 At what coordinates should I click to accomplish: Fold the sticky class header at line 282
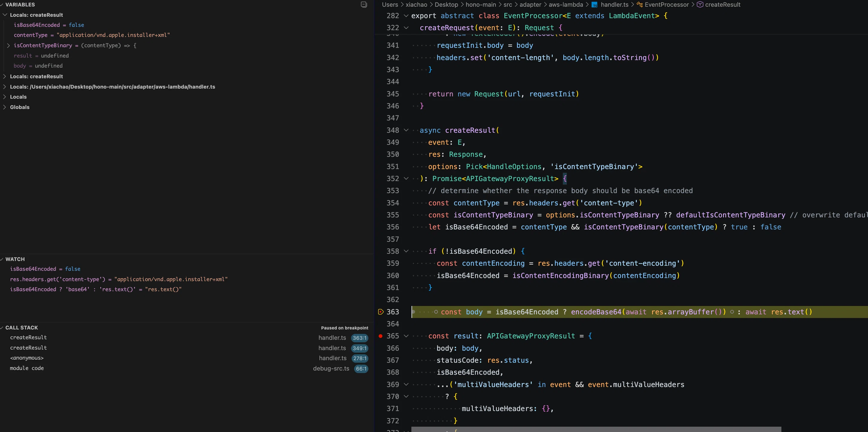coord(406,16)
